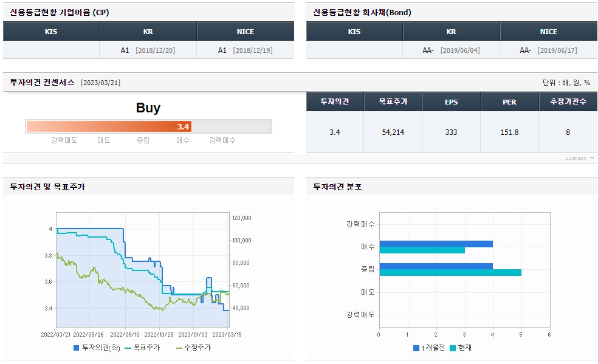Click the [2023/03/21] consensus date
Image resolution: width=598 pixels, height=364 pixels.
point(101,83)
